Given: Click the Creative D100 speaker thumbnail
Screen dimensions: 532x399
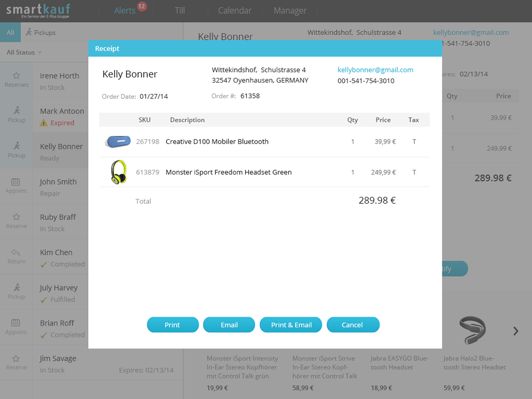Looking at the screenshot, I should pos(118,142).
